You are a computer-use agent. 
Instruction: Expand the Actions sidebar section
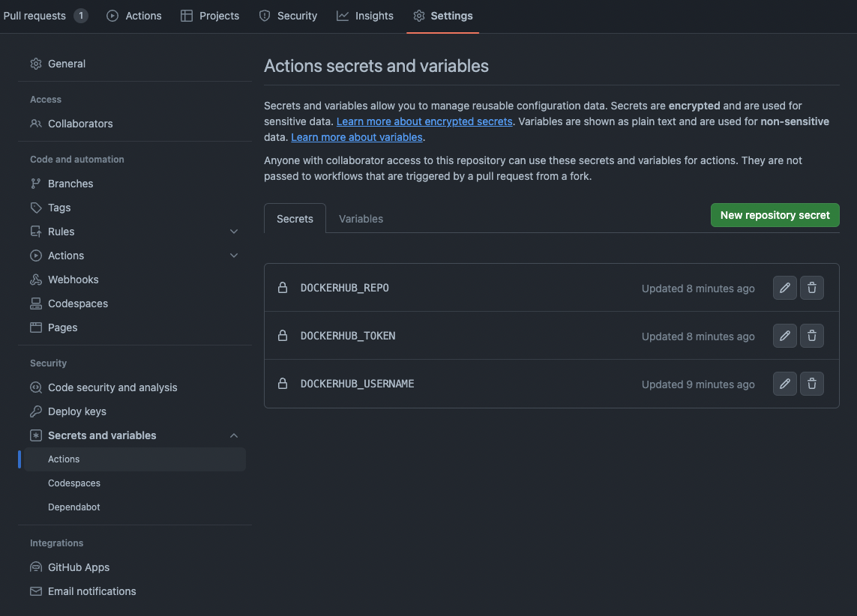(x=233, y=255)
